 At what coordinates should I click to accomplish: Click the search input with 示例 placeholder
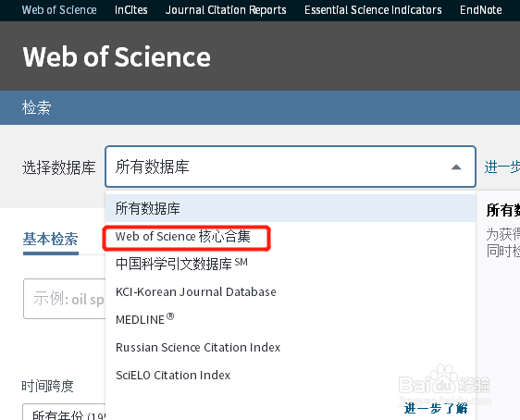pyautogui.click(x=65, y=299)
